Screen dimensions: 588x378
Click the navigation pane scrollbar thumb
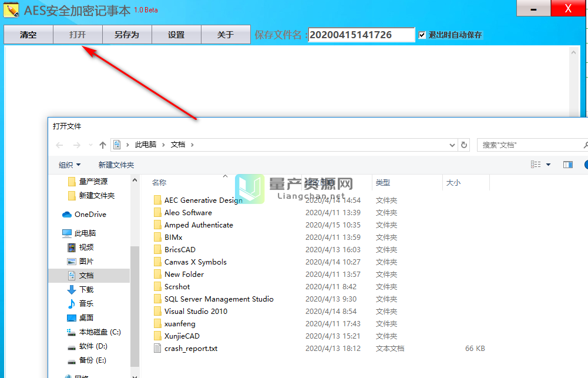[x=135, y=306]
